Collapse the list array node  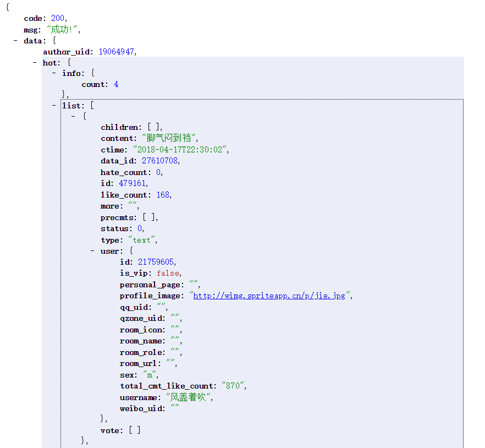coord(54,106)
